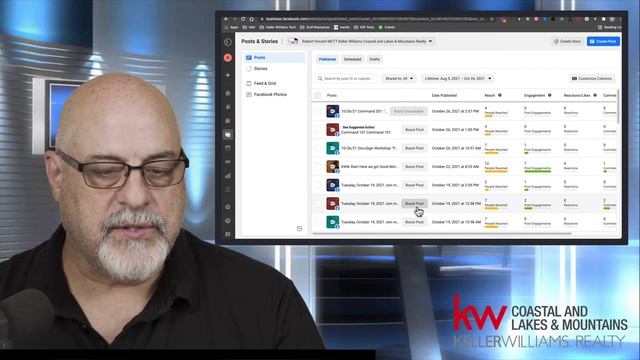Click the Create Post button

click(603, 41)
